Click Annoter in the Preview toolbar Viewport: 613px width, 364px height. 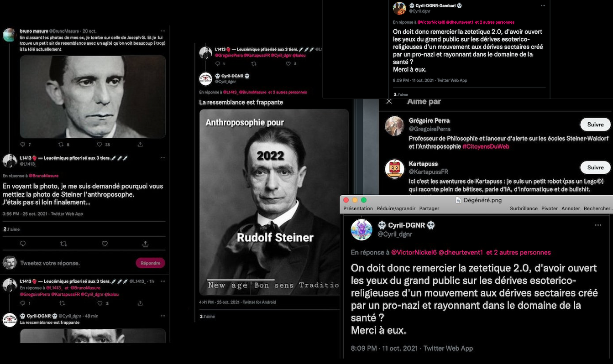571,208
